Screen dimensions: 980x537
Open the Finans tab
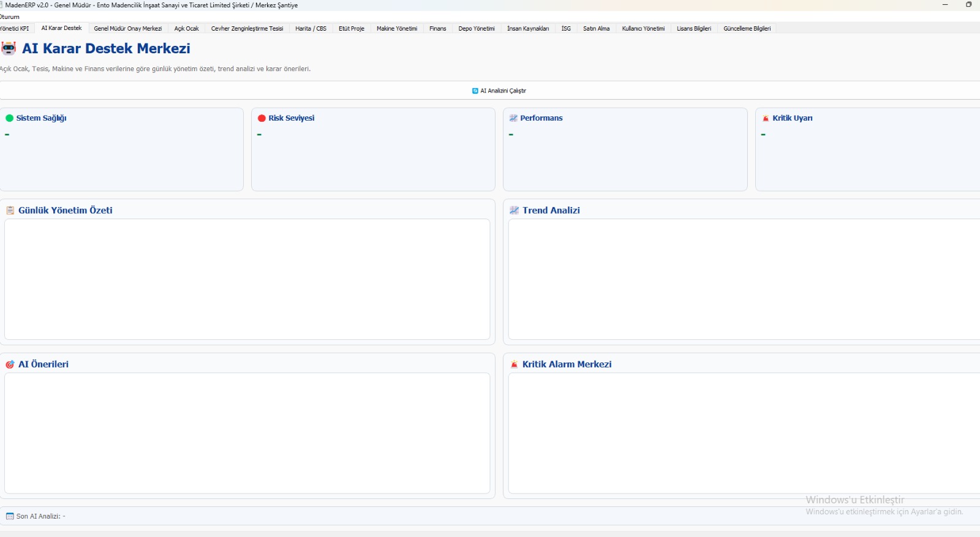point(437,29)
